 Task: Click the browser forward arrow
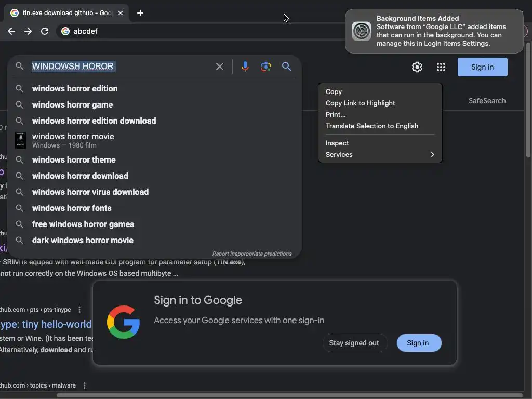(28, 31)
